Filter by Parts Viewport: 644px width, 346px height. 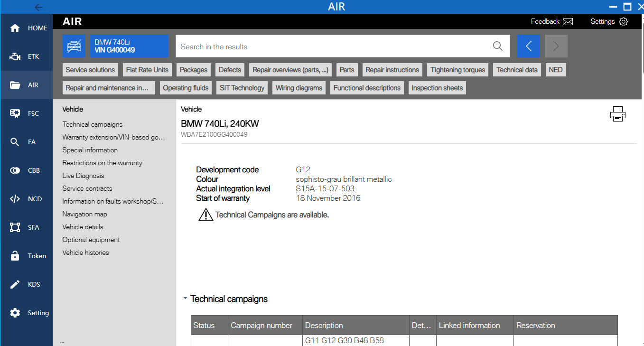point(347,70)
